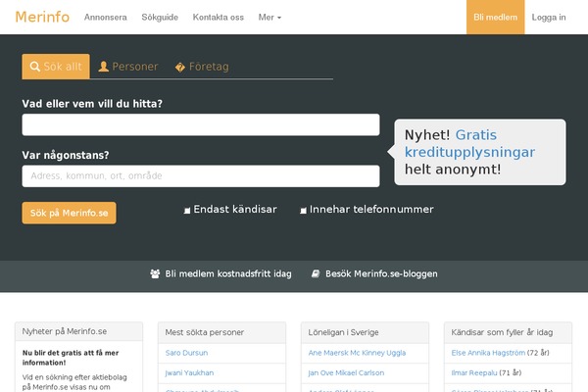Click the diamond icon beside Företag
The image size is (588, 392).
(x=180, y=68)
